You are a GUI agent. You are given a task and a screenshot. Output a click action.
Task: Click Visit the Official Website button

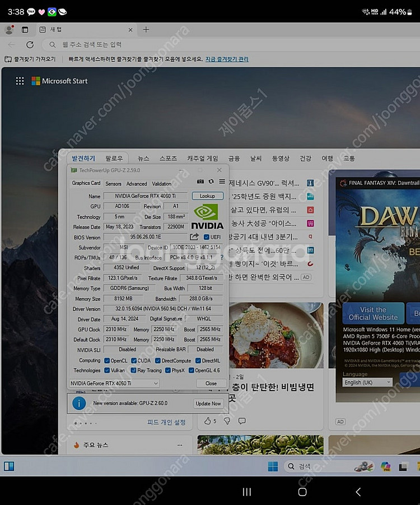[373, 313]
